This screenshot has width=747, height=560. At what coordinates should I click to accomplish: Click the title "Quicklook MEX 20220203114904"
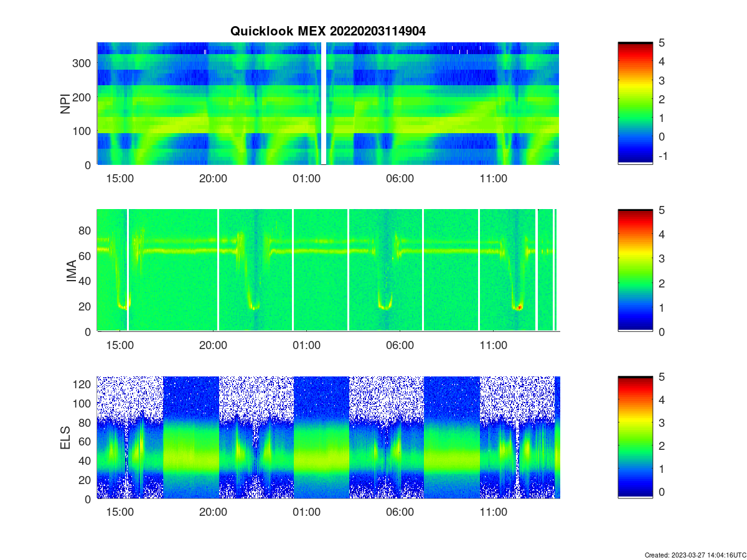point(328,31)
